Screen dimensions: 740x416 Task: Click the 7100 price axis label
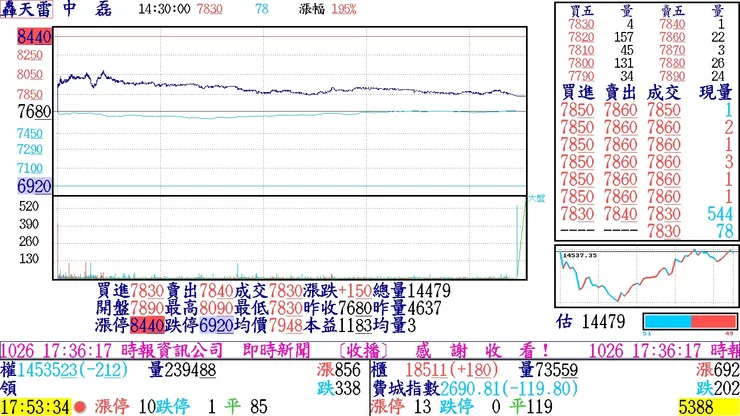[30, 168]
